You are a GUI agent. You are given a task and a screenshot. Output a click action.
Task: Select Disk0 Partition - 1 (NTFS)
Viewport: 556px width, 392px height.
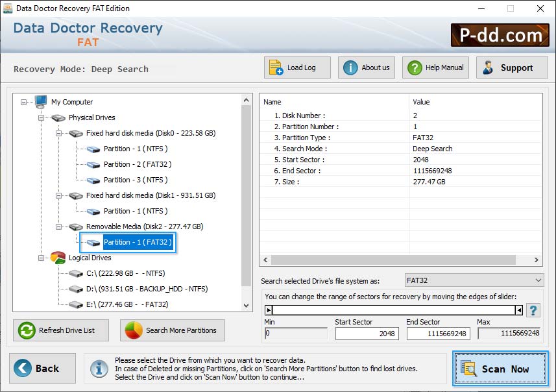click(x=136, y=149)
